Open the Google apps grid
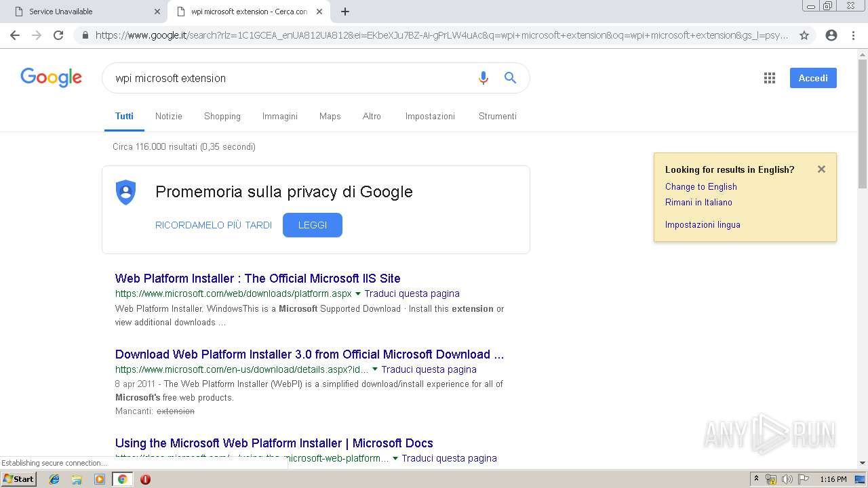This screenshot has height=488, width=868. 770,78
